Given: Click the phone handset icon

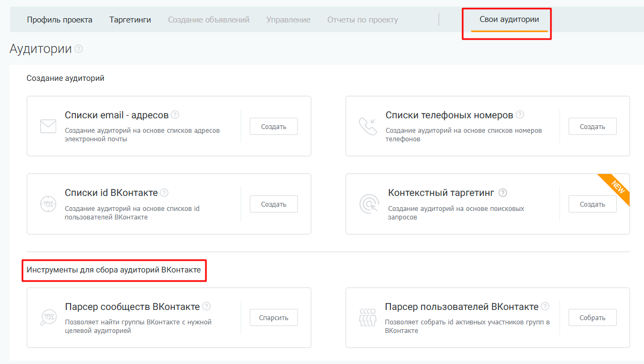Looking at the screenshot, I should pyautogui.click(x=367, y=126).
